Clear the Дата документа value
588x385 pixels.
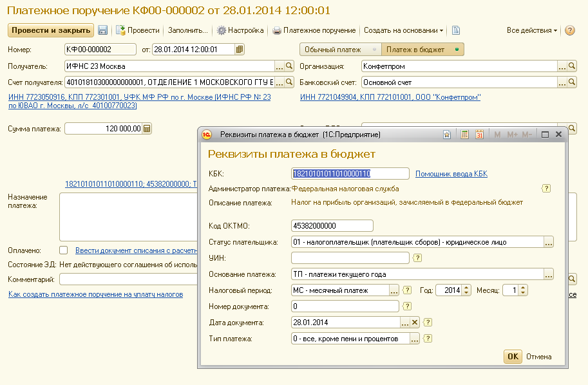[x=414, y=323]
